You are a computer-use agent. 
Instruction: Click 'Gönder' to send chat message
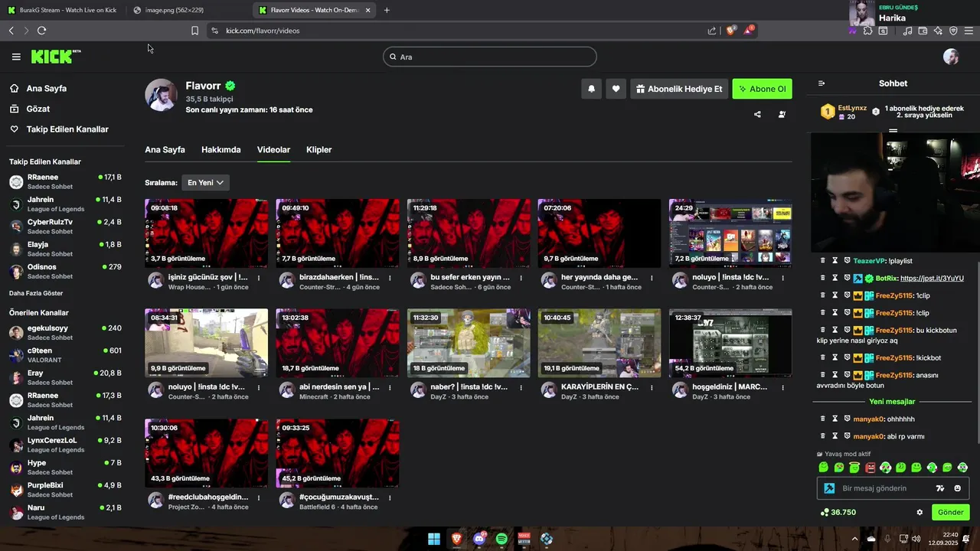(x=950, y=513)
